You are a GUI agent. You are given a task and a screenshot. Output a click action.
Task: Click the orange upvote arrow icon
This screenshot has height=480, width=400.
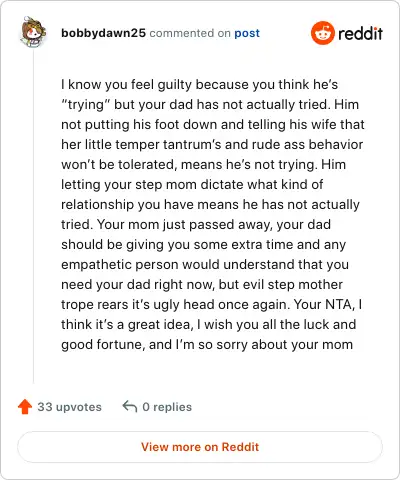(x=25, y=407)
